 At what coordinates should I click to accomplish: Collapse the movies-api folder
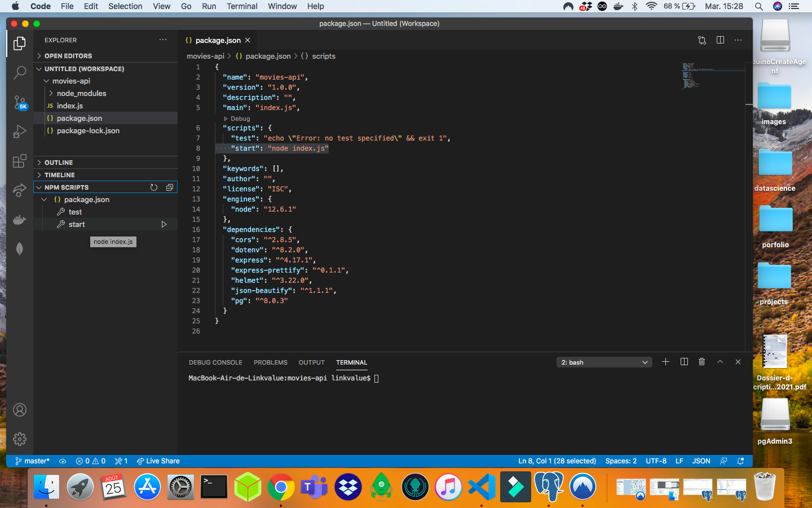click(105, 81)
